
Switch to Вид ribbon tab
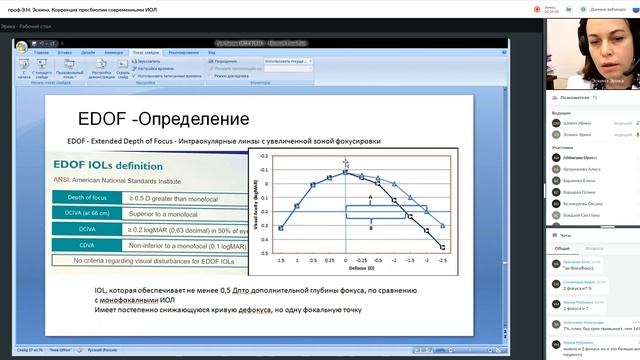[212, 53]
